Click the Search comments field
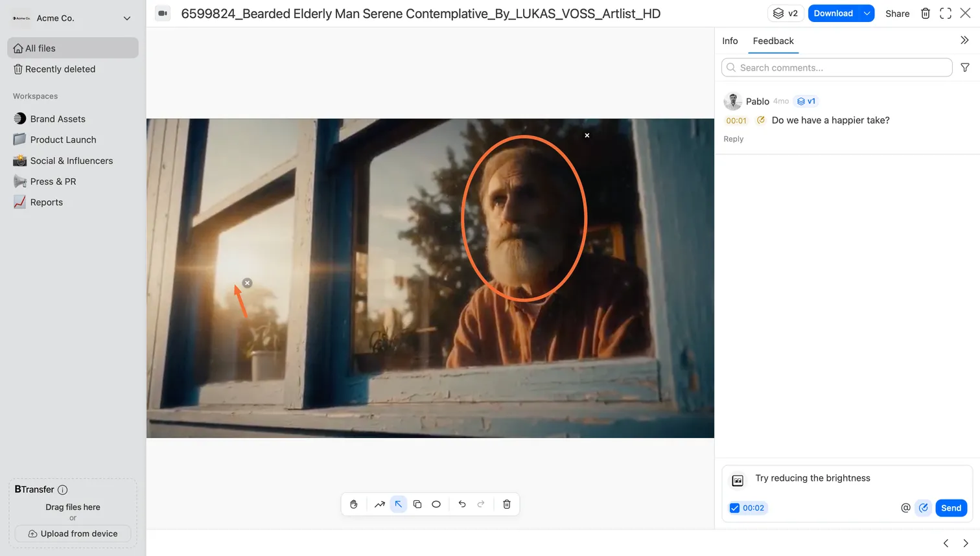The image size is (980, 556). (x=837, y=67)
